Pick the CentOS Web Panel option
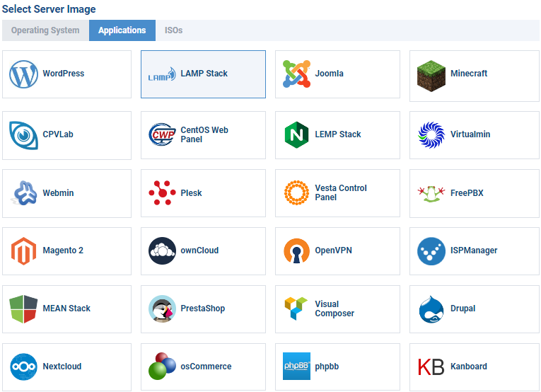The width and height of the screenshot is (541, 392). coord(203,135)
